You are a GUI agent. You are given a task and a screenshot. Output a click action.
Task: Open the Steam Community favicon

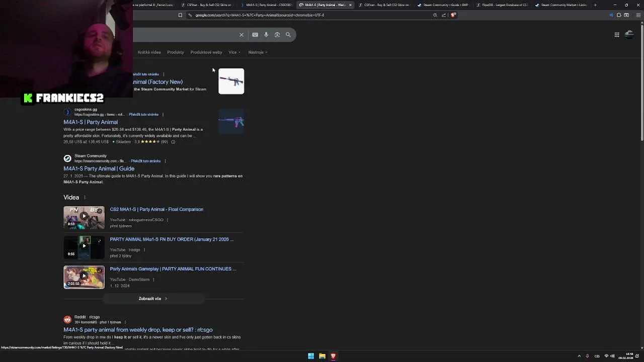(67, 158)
